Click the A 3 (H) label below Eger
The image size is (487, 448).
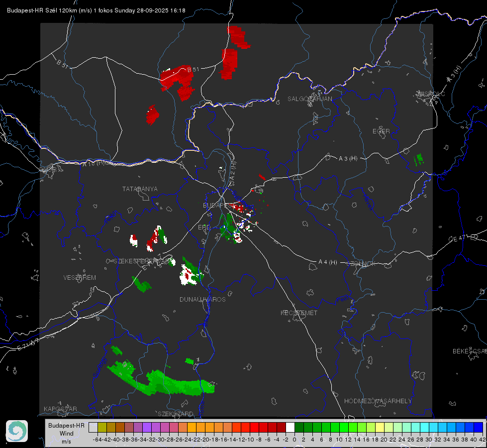[x=348, y=159]
